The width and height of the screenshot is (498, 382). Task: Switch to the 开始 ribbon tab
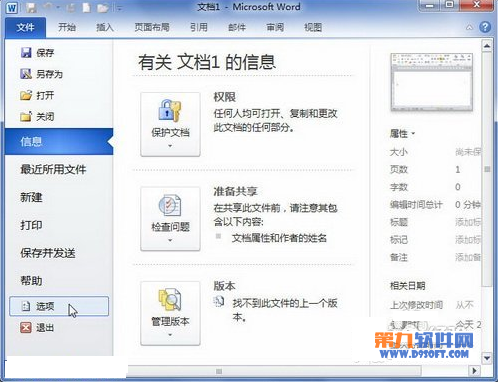click(67, 27)
